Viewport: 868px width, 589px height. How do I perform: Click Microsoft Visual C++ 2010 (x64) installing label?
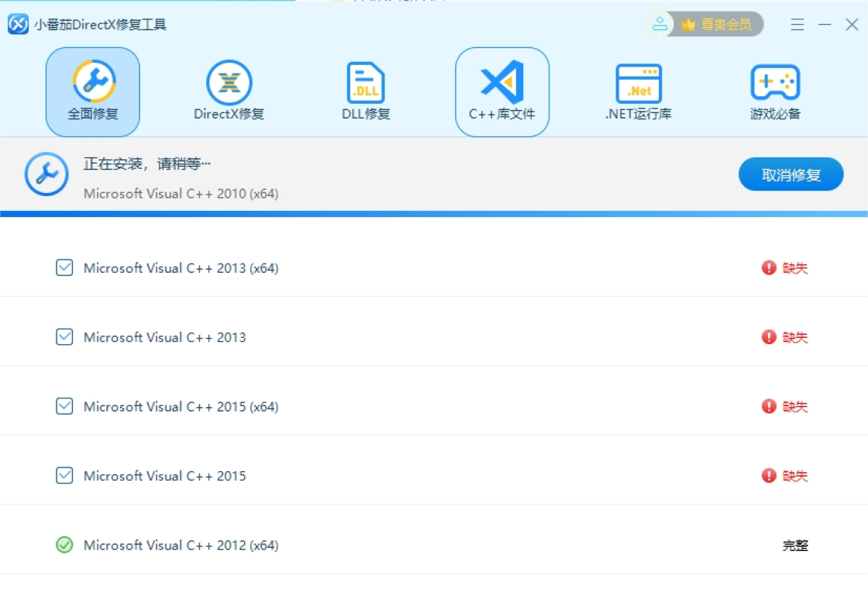pos(181,194)
